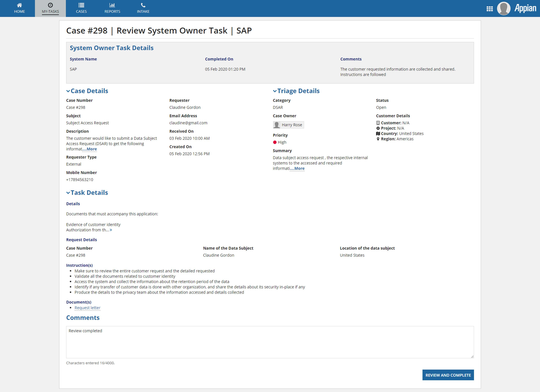Click the Open status value
The width and height of the screenshot is (540, 392).
pyautogui.click(x=381, y=107)
